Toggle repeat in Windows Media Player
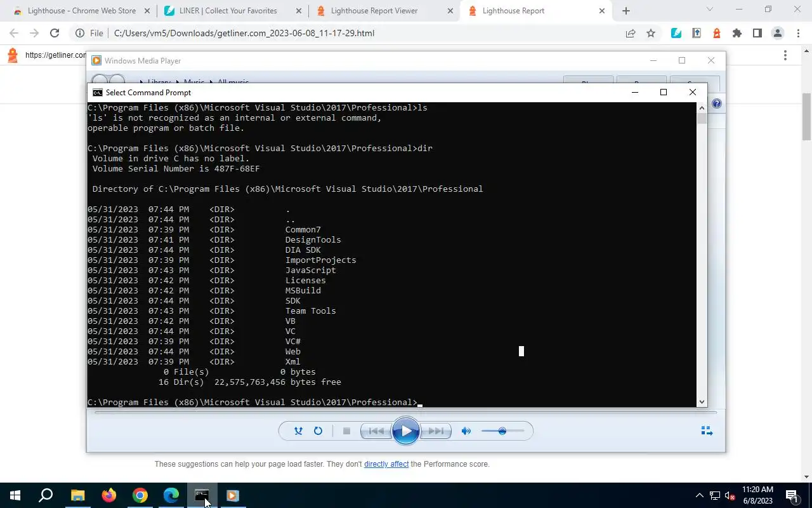 (318, 431)
